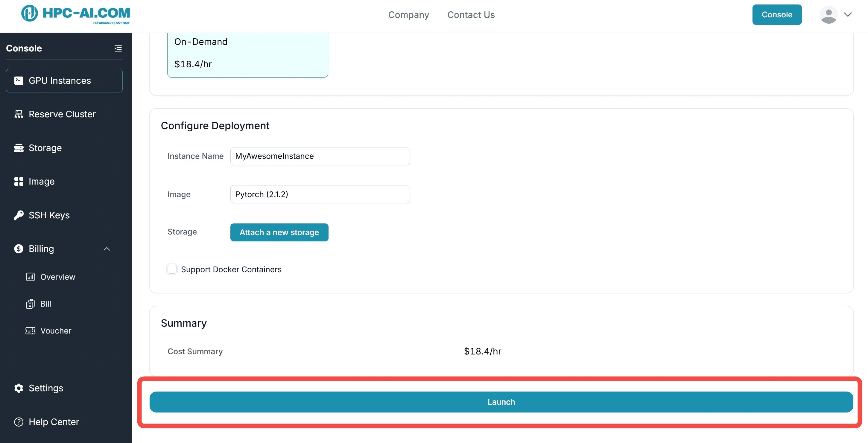Click the HPC-AI.COM logo icon

30,13
